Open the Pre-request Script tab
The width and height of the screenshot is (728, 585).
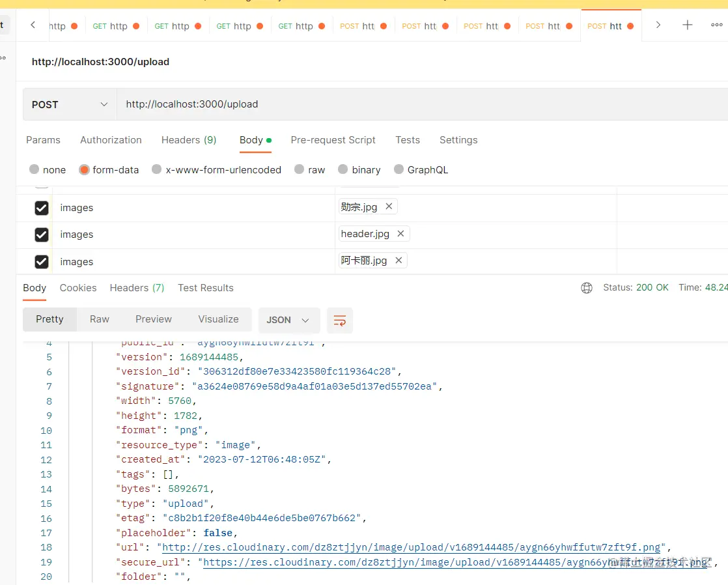[x=333, y=140]
